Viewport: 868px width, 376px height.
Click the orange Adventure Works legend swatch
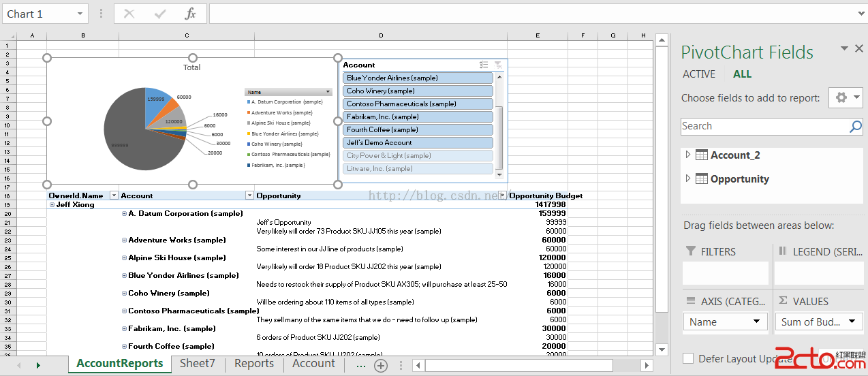pyautogui.click(x=248, y=112)
